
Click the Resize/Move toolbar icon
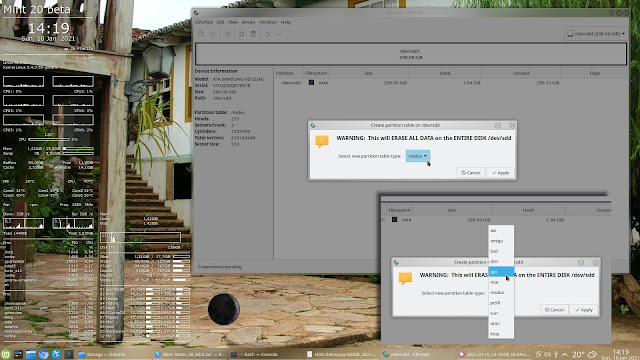coord(227,34)
